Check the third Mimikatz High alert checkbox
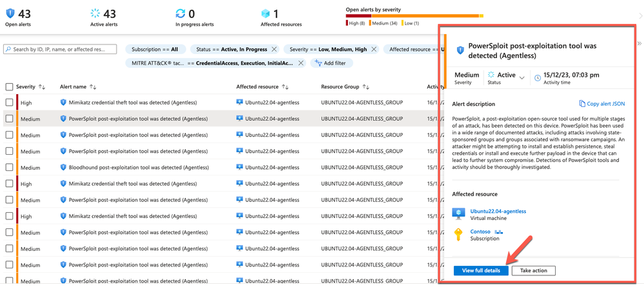Viewport: 644px width, 289px height. (x=10, y=216)
